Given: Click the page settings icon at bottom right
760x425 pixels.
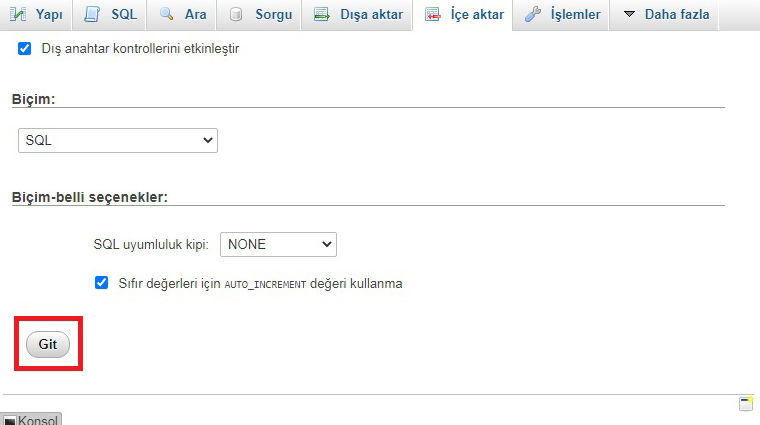Looking at the screenshot, I should coord(746,404).
